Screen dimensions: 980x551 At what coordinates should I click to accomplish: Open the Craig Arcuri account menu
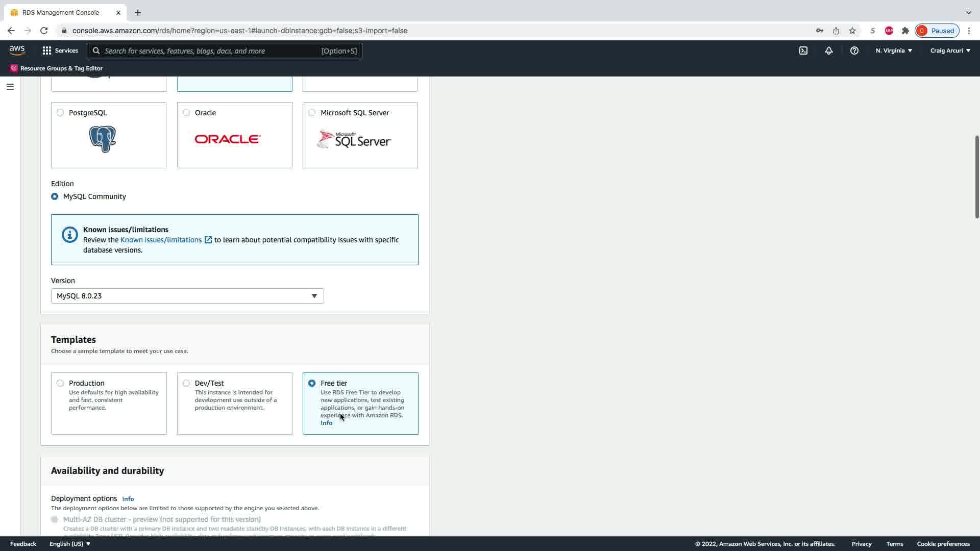pos(950,51)
